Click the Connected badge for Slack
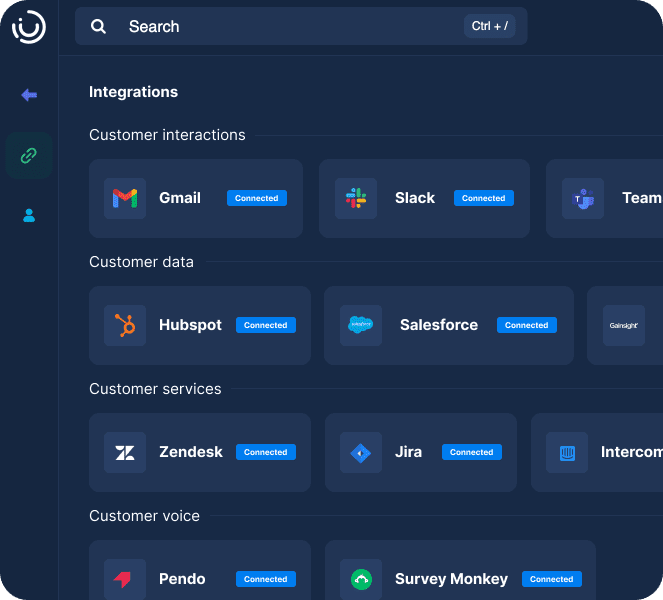The height and width of the screenshot is (600, 663). [x=484, y=198]
